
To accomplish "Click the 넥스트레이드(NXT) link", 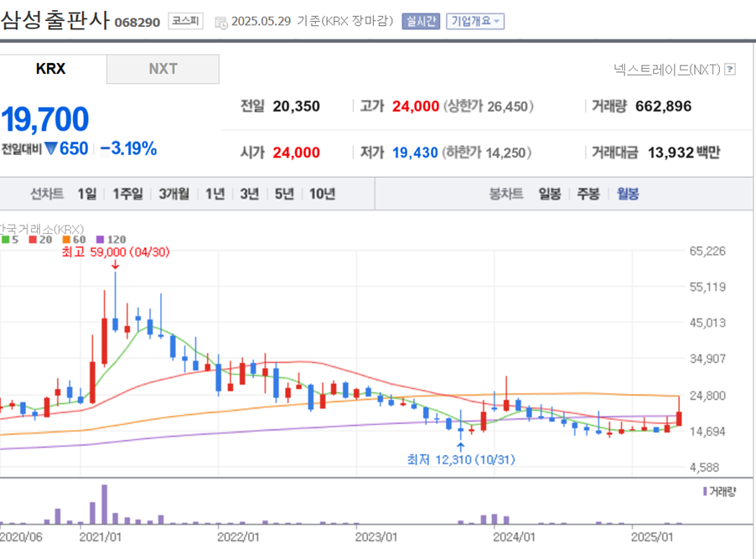I will (x=667, y=70).
